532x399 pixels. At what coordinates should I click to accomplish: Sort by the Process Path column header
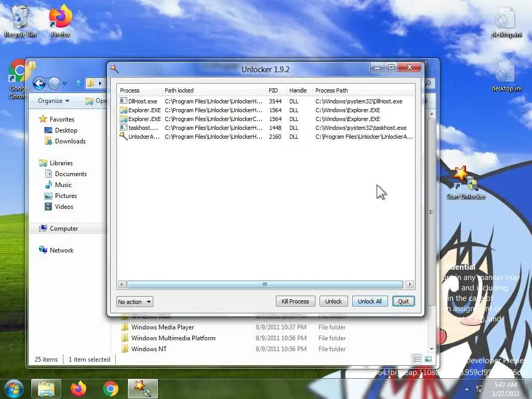coord(363,90)
